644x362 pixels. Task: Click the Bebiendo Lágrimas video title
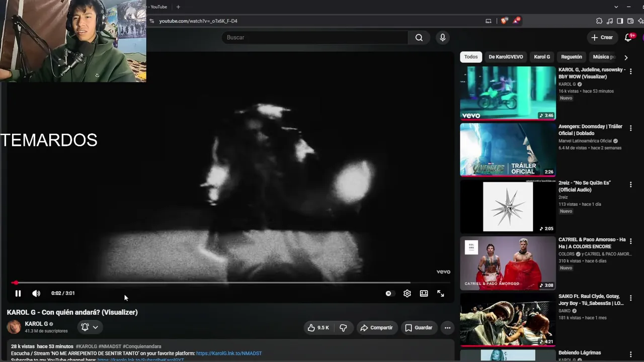coord(580,353)
